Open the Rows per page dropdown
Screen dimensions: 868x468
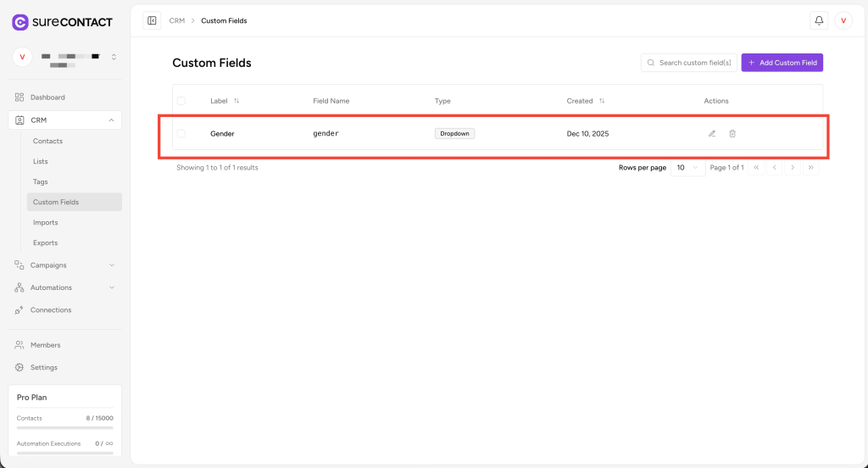coord(687,168)
